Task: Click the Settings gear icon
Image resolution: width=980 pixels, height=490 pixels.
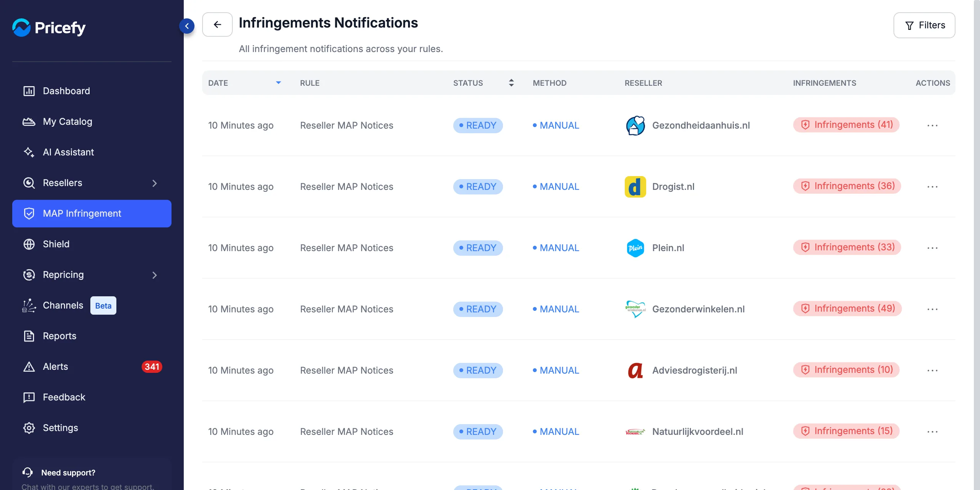Action: pyautogui.click(x=29, y=428)
